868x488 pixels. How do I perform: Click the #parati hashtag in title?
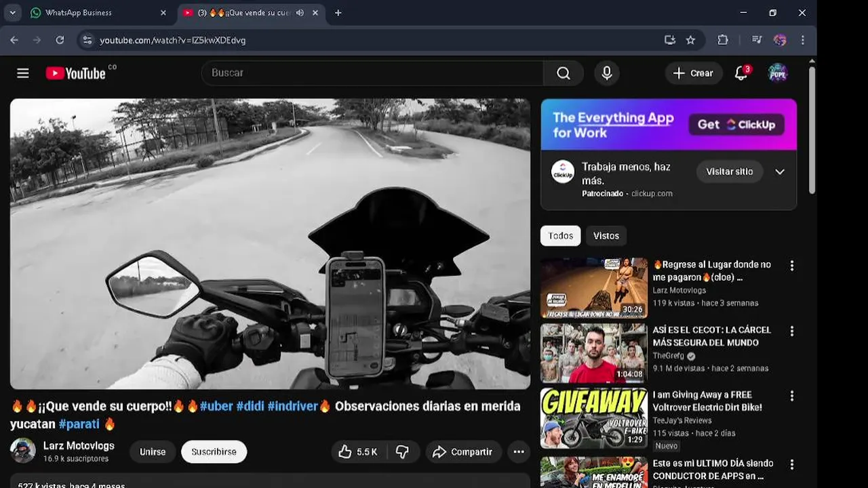click(x=79, y=425)
